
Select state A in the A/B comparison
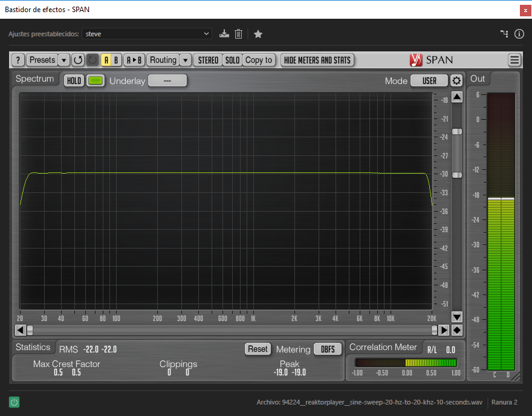[x=106, y=60]
